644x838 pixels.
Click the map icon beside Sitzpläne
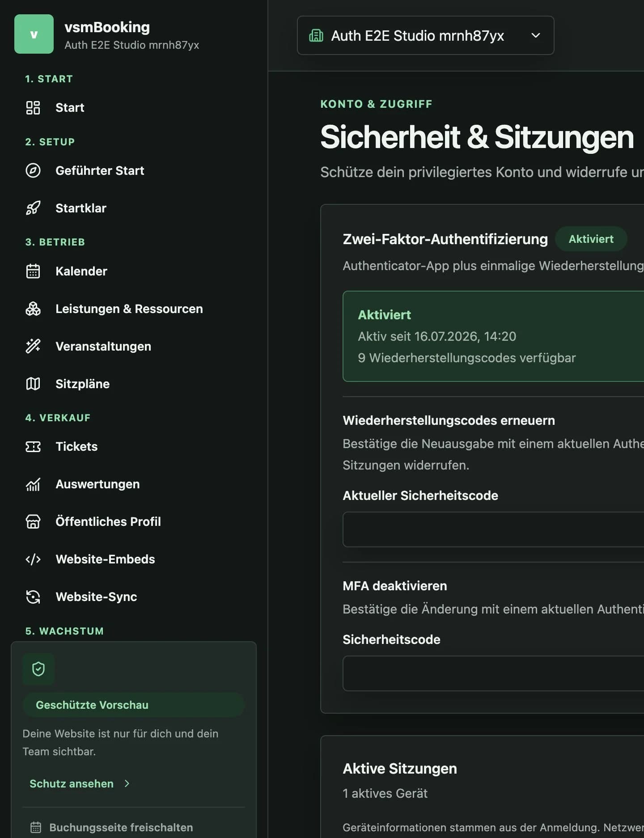point(33,384)
